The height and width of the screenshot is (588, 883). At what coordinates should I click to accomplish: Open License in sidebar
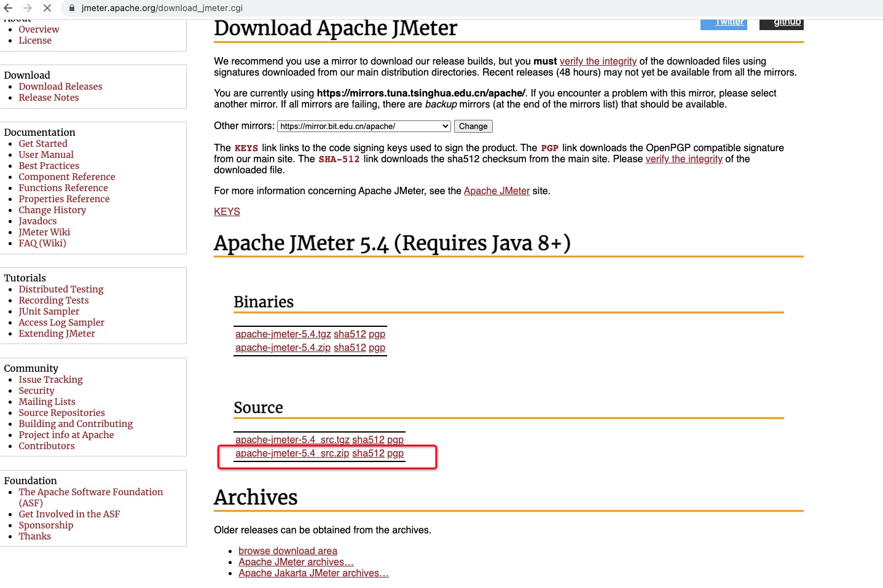(35, 40)
